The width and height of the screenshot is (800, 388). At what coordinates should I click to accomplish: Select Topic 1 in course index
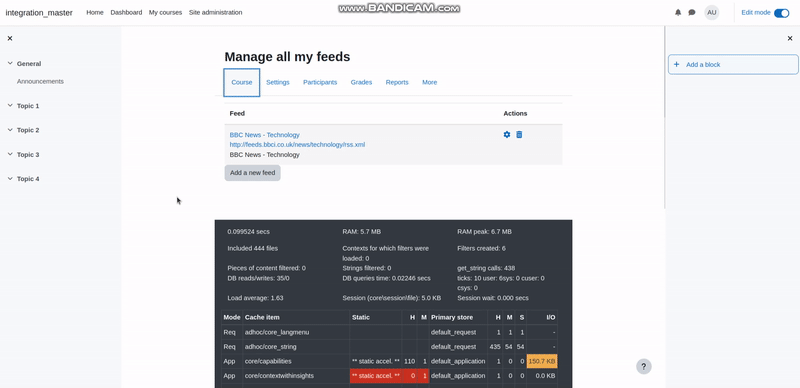[28, 106]
